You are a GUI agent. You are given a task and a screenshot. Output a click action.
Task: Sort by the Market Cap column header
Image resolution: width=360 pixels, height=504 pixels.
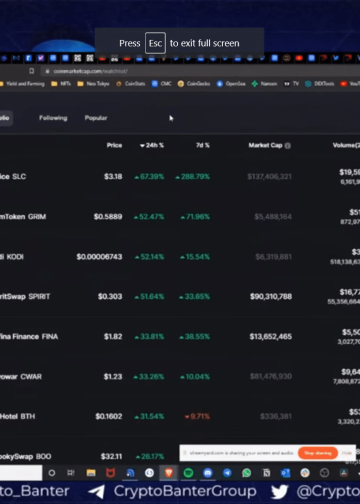click(265, 145)
